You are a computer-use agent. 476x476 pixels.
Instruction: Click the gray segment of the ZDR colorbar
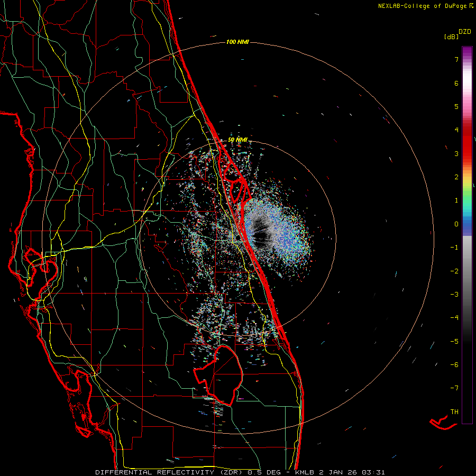coord(467,267)
